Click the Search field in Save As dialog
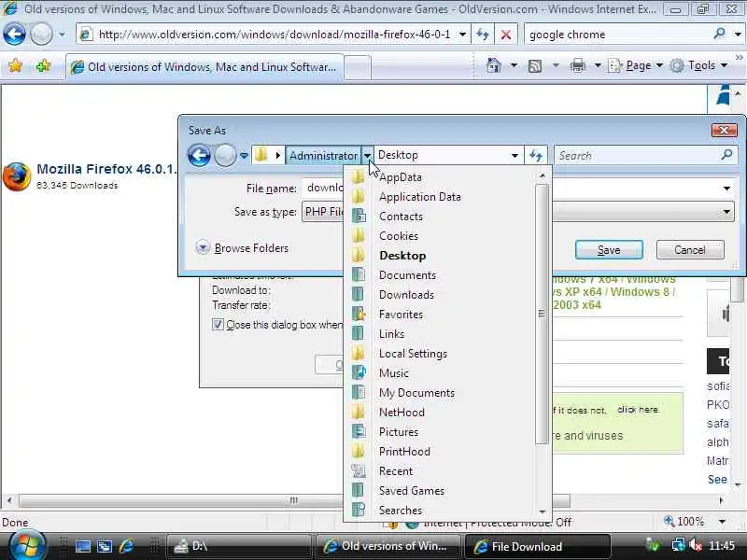 coord(639,155)
